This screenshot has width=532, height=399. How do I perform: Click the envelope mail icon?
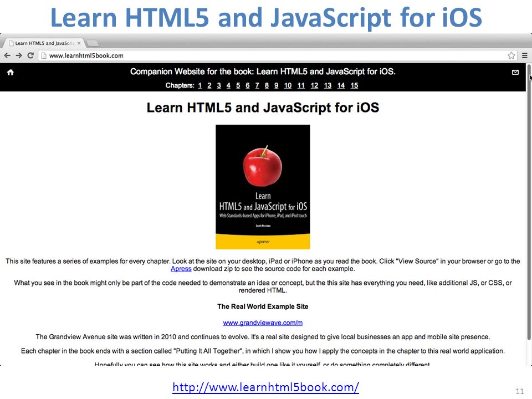(x=515, y=72)
